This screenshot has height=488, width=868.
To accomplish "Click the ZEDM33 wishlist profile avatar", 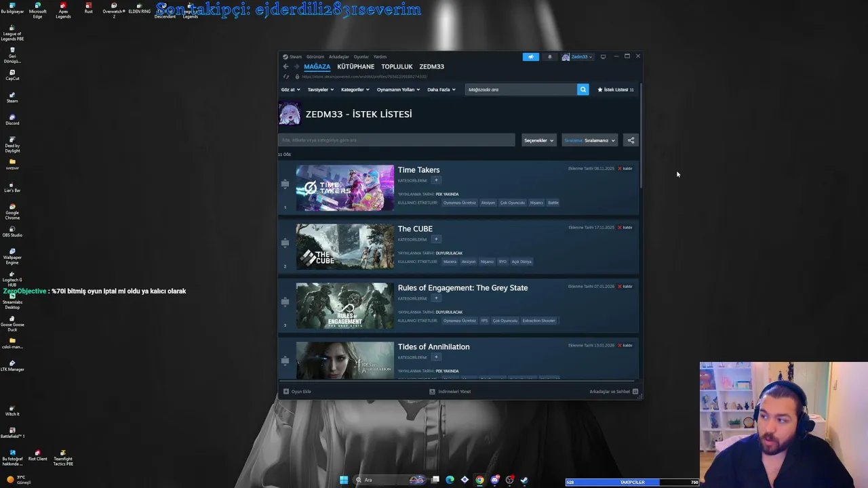I will click(x=290, y=114).
